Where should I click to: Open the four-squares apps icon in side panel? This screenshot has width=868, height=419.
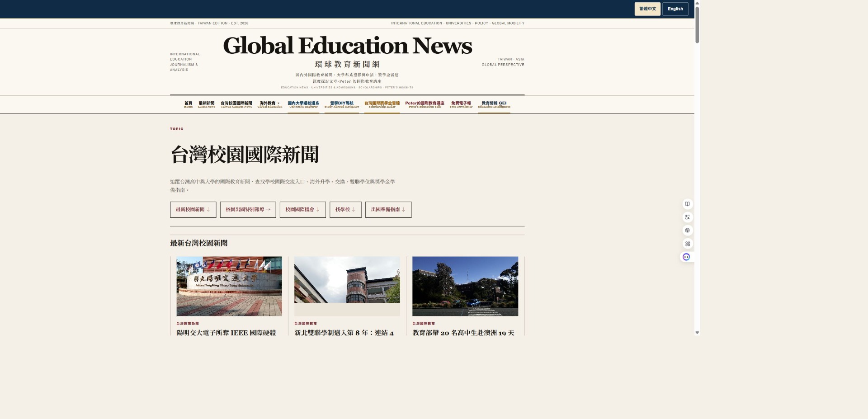(x=687, y=244)
